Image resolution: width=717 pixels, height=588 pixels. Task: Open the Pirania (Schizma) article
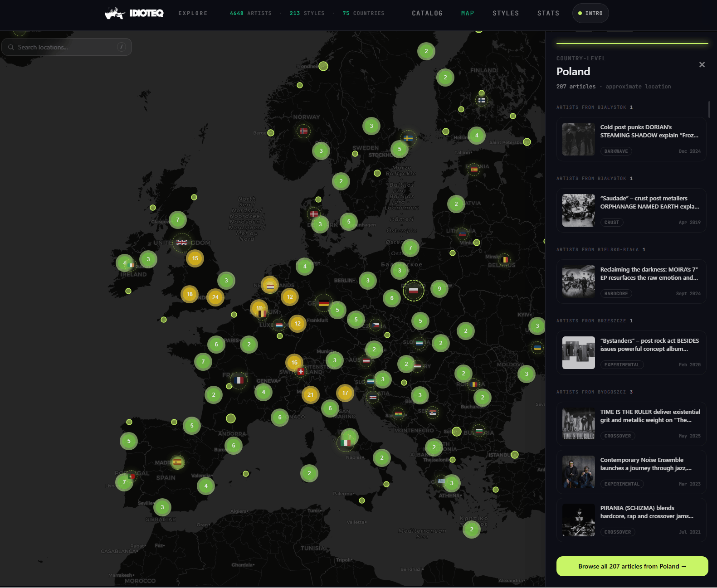pyautogui.click(x=631, y=520)
